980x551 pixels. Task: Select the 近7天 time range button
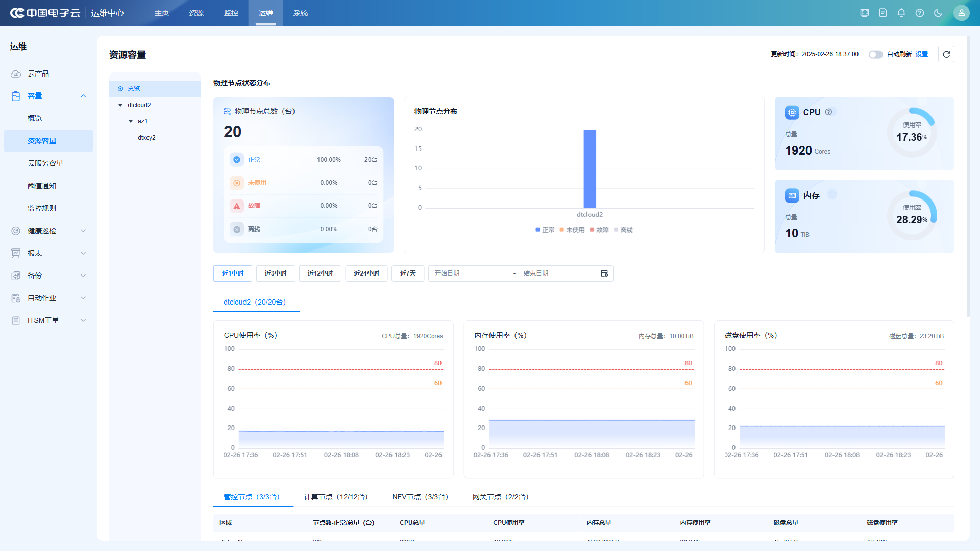point(408,273)
